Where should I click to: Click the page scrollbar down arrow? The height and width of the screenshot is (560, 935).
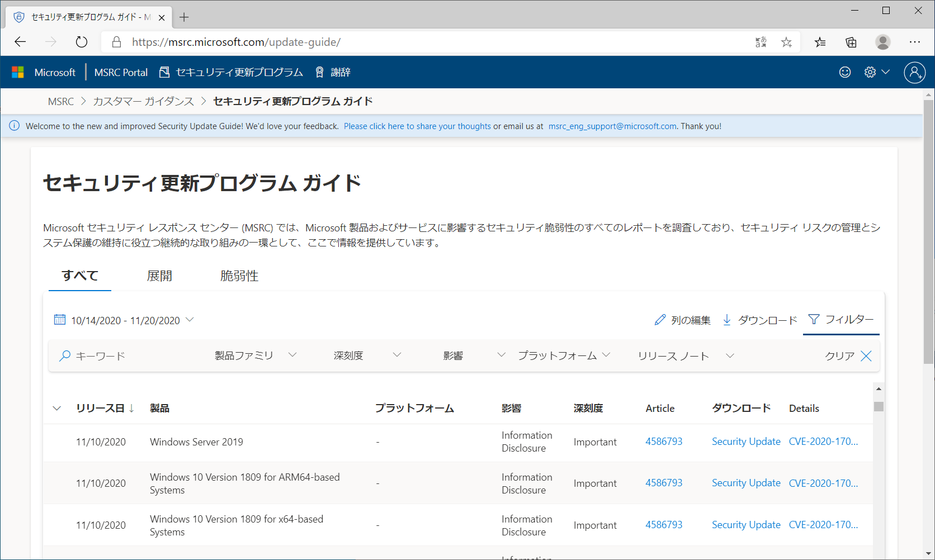929,553
